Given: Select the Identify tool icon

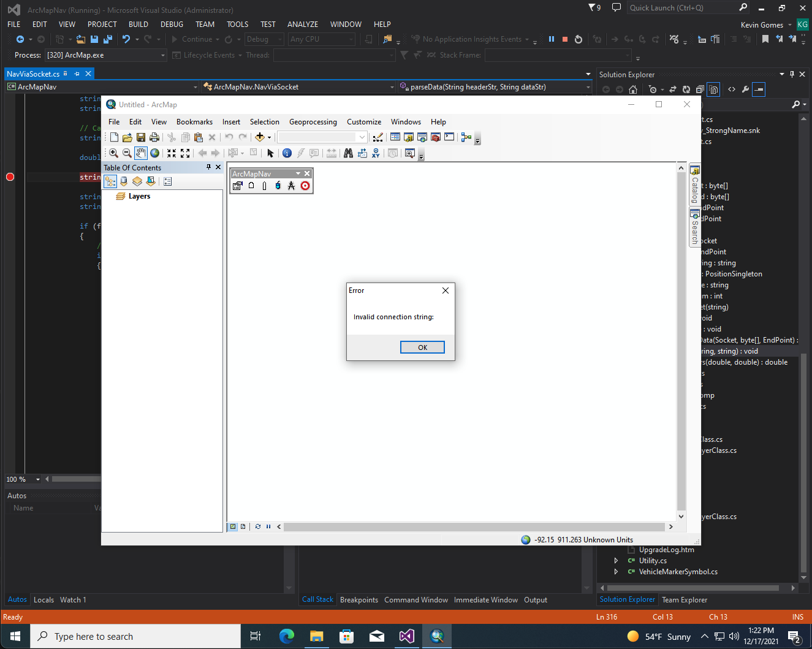Looking at the screenshot, I should click(287, 153).
